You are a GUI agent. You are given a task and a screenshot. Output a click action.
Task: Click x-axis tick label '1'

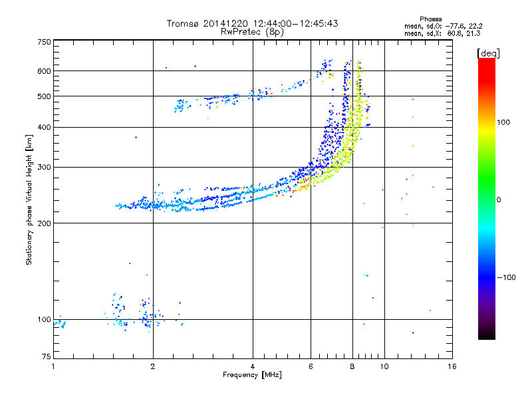pos(53,366)
